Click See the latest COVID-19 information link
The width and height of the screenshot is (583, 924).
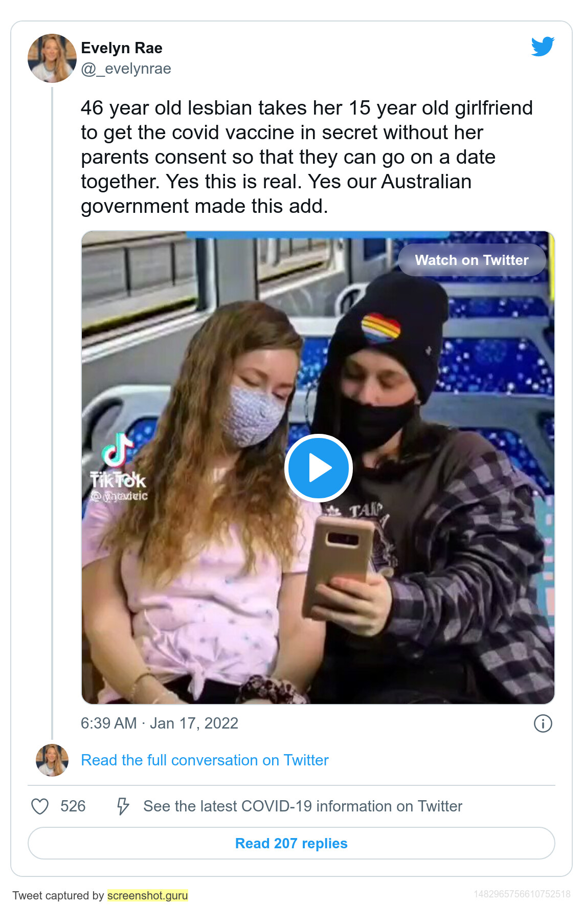coord(302,806)
